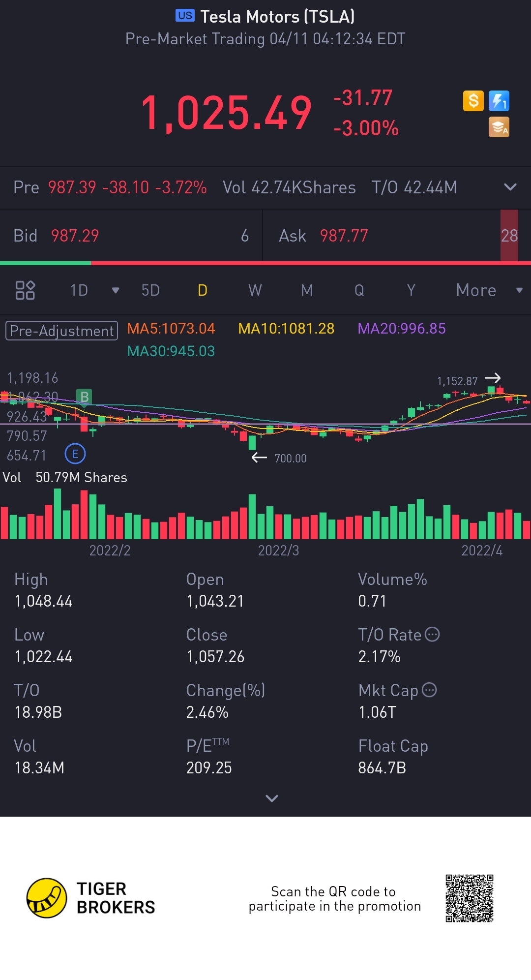Tap the MA10:1081.28 indicator label
This screenshot has height=980, width=531.
[x=286, y=329]
